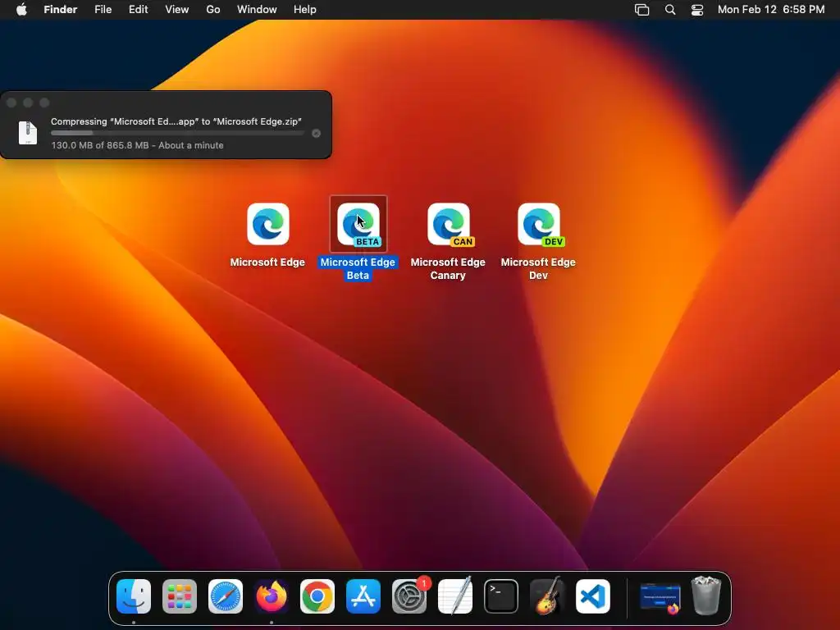
Task: Open the Window menu
Action: (x=257, y=10)
